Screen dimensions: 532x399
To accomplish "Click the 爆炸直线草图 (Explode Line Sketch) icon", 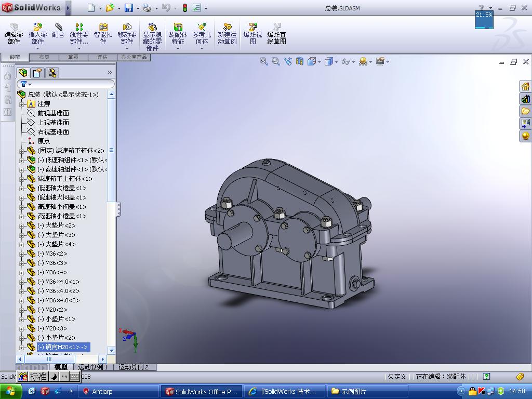I will [x=276, y=34].
